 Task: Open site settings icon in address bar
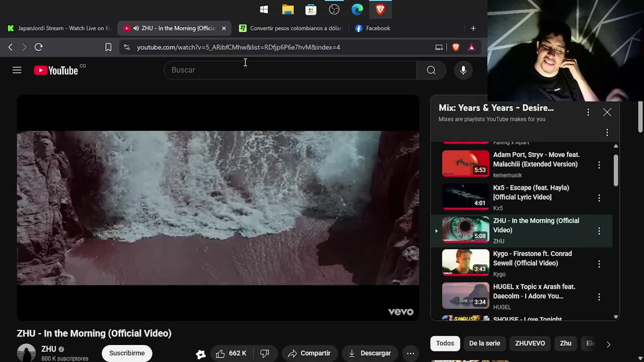click(127, 47)
